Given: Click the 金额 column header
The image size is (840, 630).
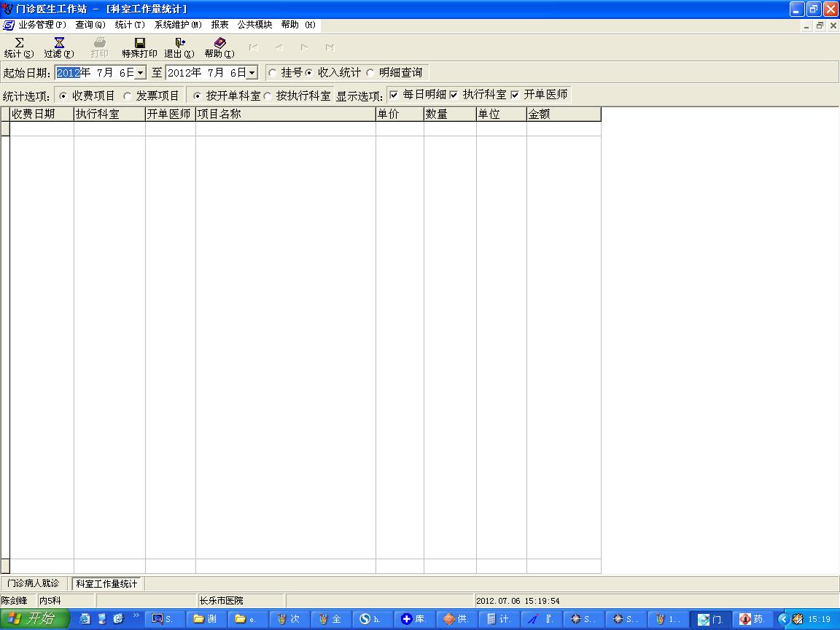Looking at the screenshot, I should pos(564,114).
